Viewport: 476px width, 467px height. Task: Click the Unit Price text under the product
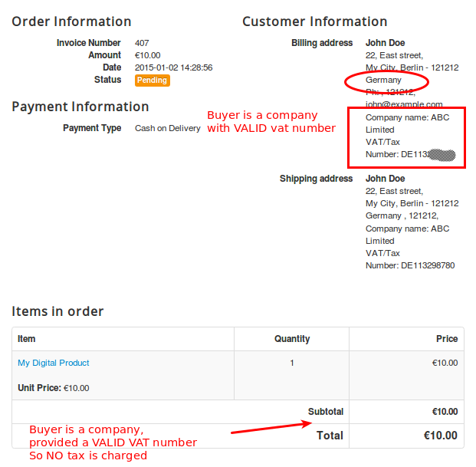click(x=53, y=388)
